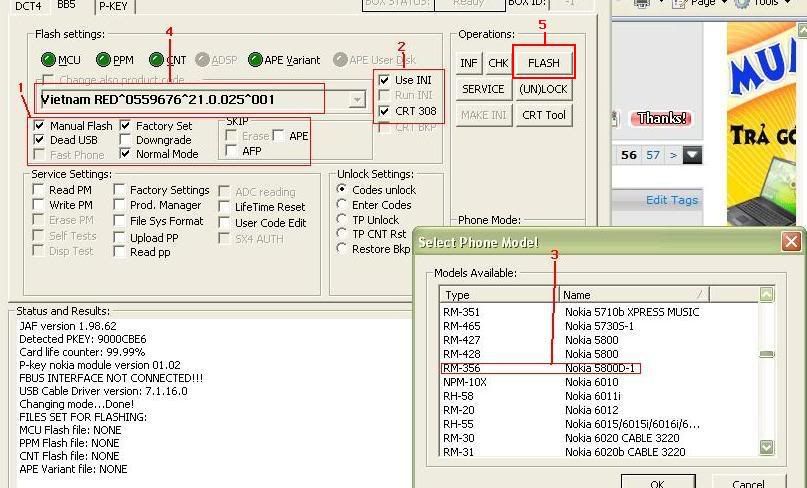Select RM-30 Nokia 6020 CABLE 3220 row

coord(599,438)
